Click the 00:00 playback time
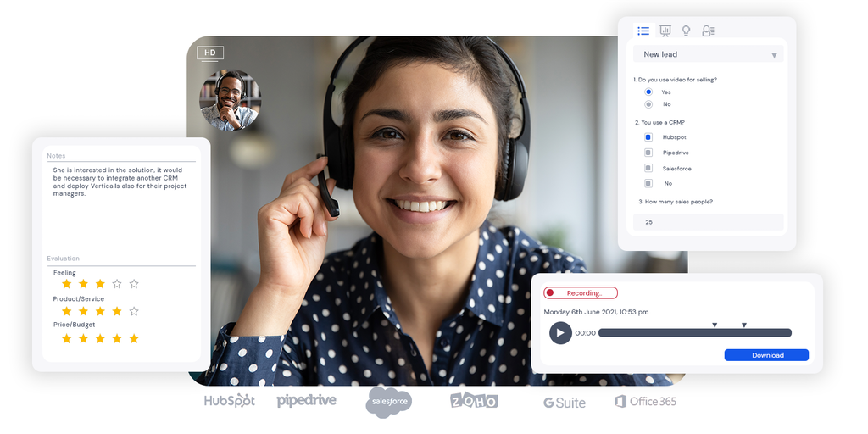The height and width of the screenshot is (434, 868). pos(585,333)
